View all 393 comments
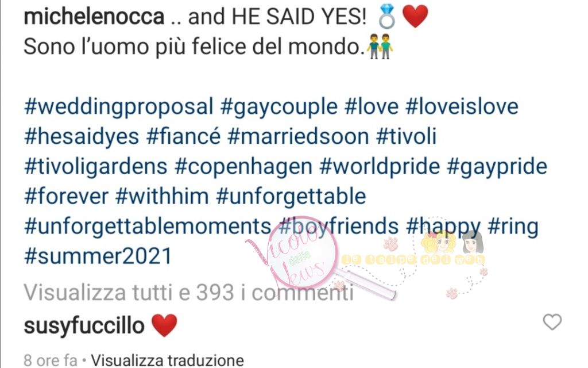Screen dimensions: 588x368 point(188,293)
